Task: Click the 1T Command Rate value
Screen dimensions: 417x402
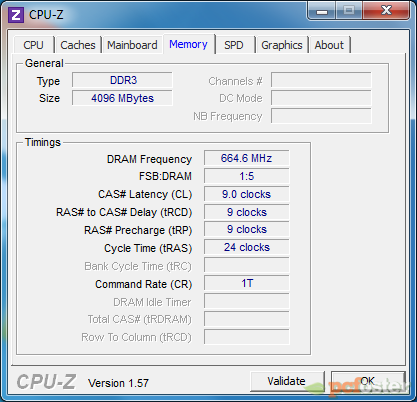Action: (x=247, y=283)
